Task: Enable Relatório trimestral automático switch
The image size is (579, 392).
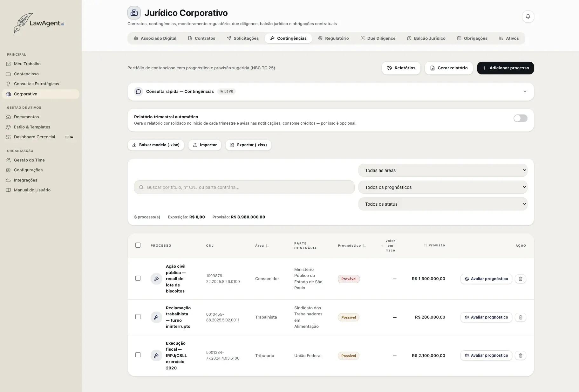Action: (520, 118)
